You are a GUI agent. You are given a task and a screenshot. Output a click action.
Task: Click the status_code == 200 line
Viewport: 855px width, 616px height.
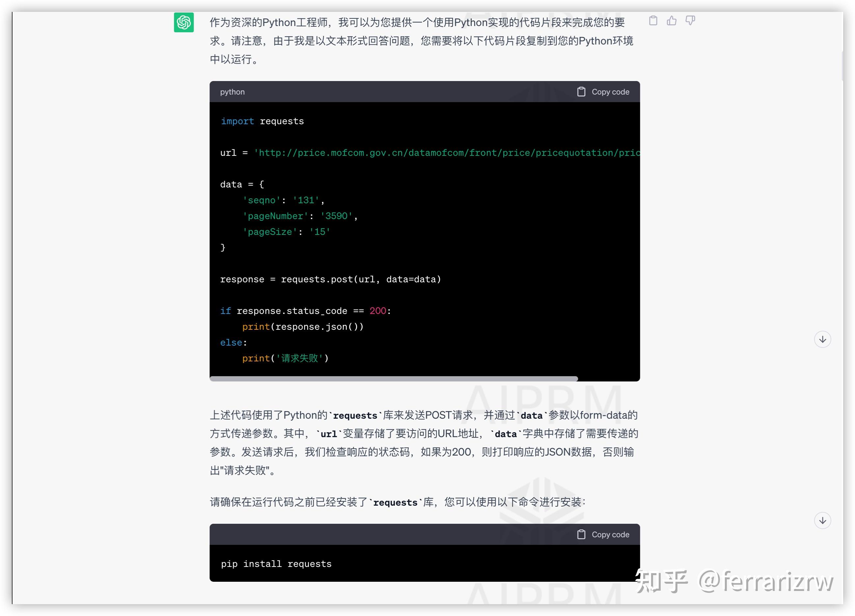[306, 311]
